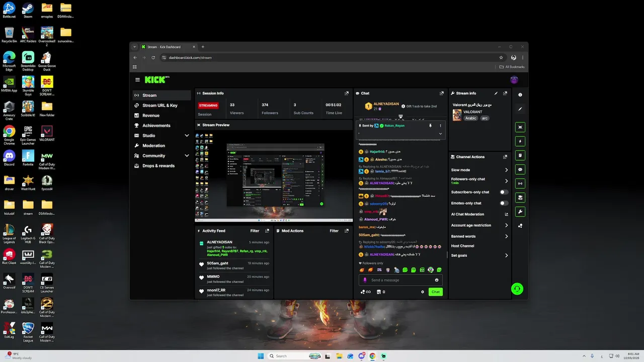
Task: Open the Revenue page
Action: tap(162, 115)
